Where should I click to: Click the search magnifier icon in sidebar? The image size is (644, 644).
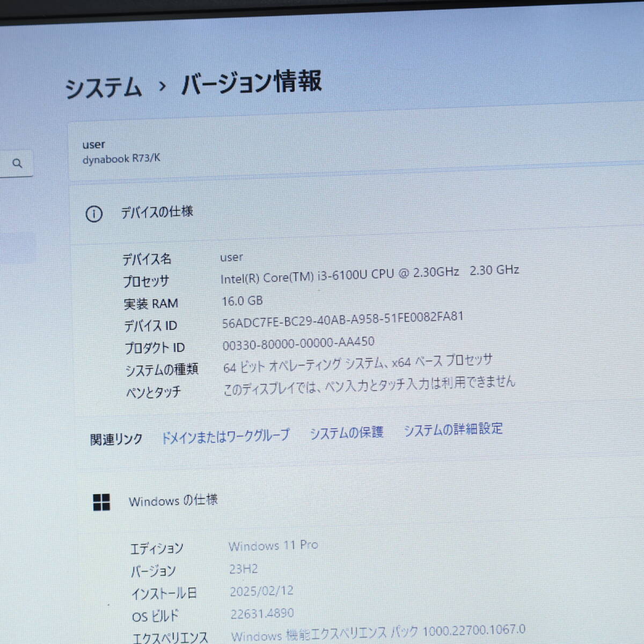click(x=17, y=163)
